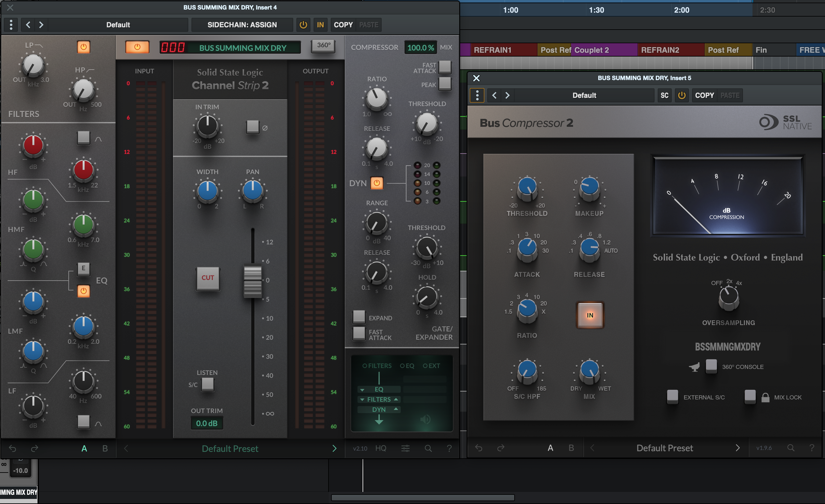Open Channel Strip help question mark

point(449,448)
